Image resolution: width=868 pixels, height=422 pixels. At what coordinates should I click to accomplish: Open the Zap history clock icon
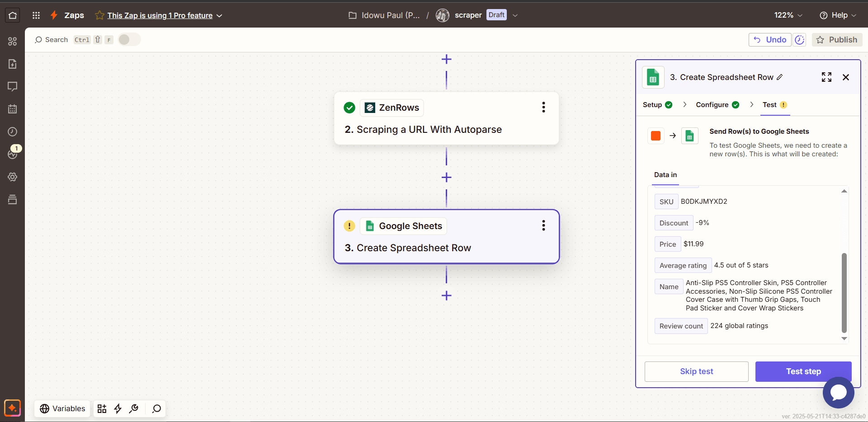pos(13,131)
